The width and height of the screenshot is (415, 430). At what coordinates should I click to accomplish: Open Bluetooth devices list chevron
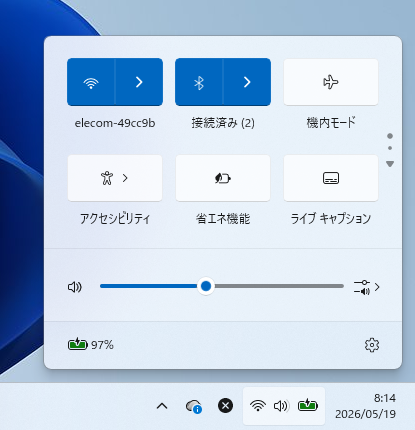tap(247, 82)
